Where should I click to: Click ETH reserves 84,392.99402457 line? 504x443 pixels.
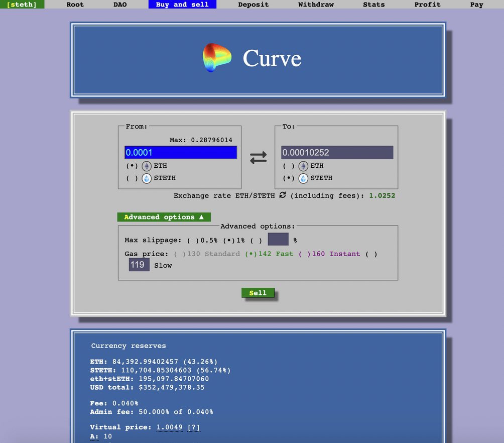pyautogui.click(x=154, y=362)
